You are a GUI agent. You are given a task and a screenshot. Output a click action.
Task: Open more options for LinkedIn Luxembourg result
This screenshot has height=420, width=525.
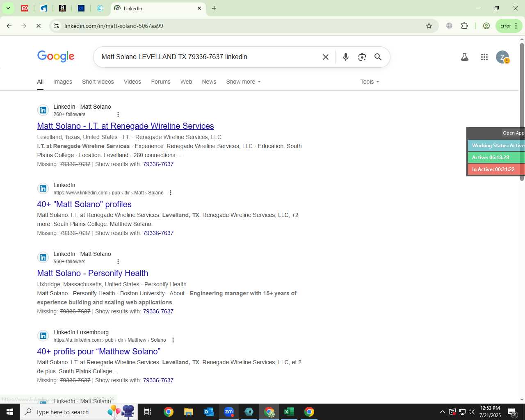coord(173,340)
